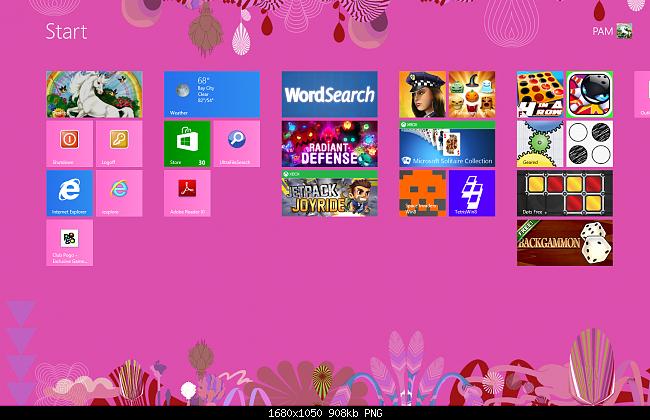Launch the Dots Free tile

click(x=565, y=193)
